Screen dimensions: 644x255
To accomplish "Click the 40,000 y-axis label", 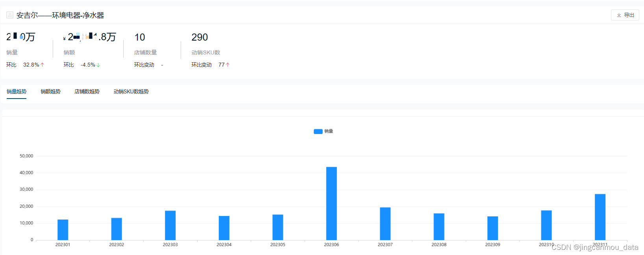I will coord(26,173).
